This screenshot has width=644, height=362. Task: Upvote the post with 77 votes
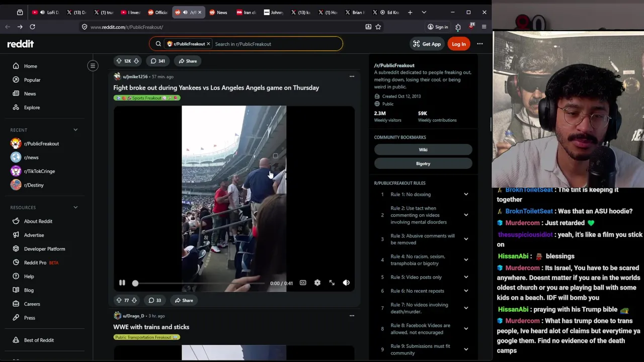119,300
